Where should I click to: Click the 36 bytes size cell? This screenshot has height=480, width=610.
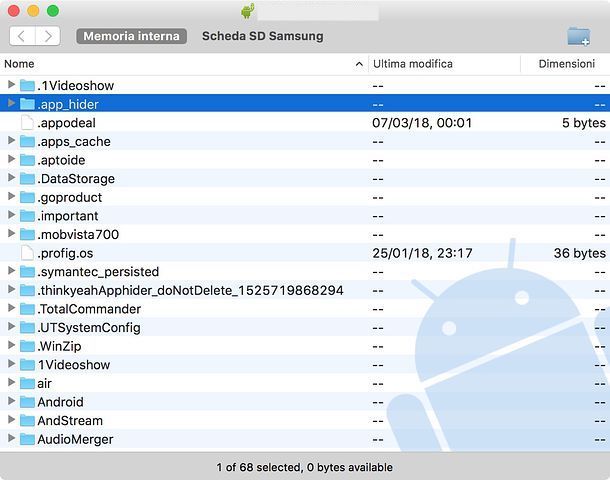pos(580,253)
